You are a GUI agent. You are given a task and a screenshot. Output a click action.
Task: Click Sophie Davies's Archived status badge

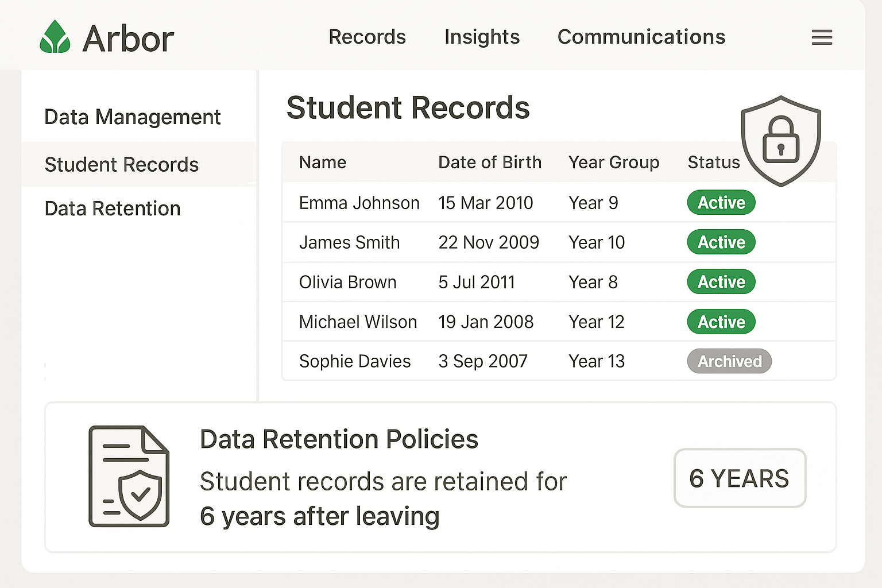(729, 361)
